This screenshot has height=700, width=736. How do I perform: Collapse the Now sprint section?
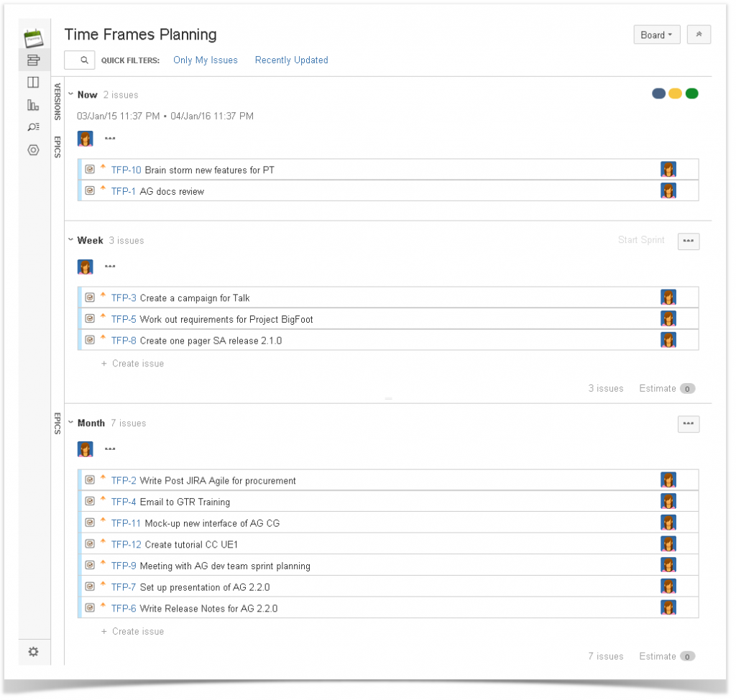pyautogui.click(x=70, y=94)
